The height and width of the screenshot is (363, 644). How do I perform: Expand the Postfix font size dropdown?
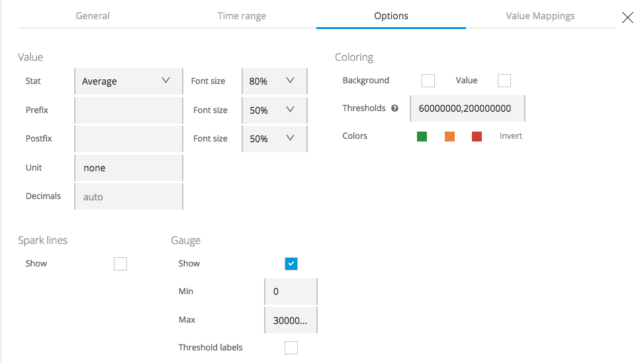[x=274, y=139]
